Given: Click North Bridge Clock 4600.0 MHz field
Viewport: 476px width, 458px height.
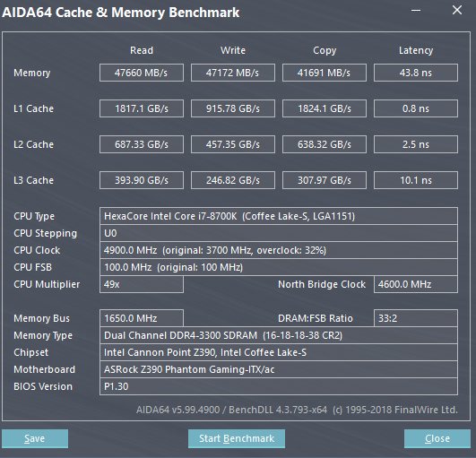Looking at the screenshot, I should point(416,284).
